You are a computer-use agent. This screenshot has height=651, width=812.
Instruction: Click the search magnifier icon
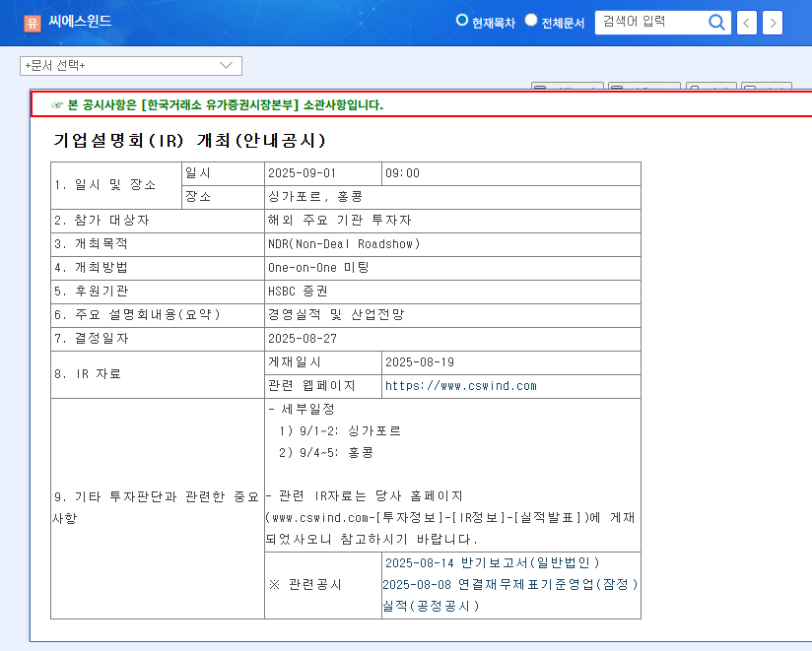716,23
